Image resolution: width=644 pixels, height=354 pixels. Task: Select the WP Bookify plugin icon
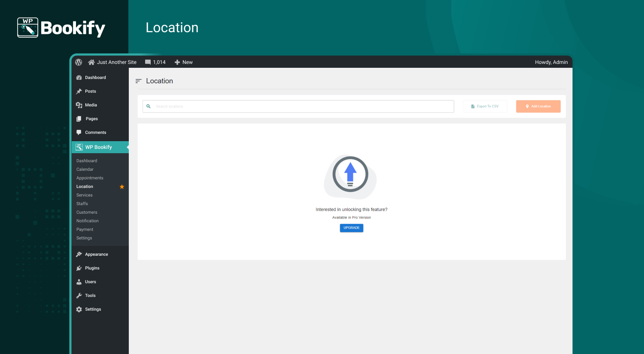tap(79, 147)
